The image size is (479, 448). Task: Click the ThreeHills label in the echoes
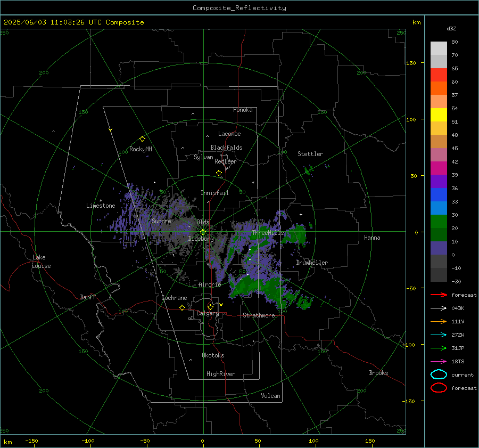click(268, 233)
